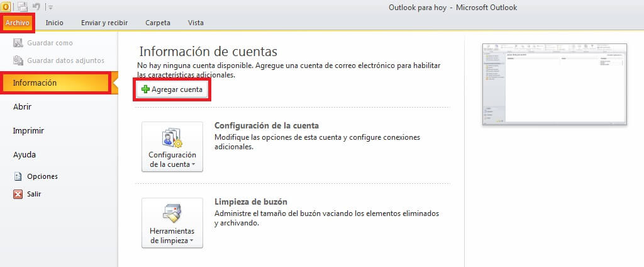
Task: Click the Opciones document icon
Action: (18, 176)
